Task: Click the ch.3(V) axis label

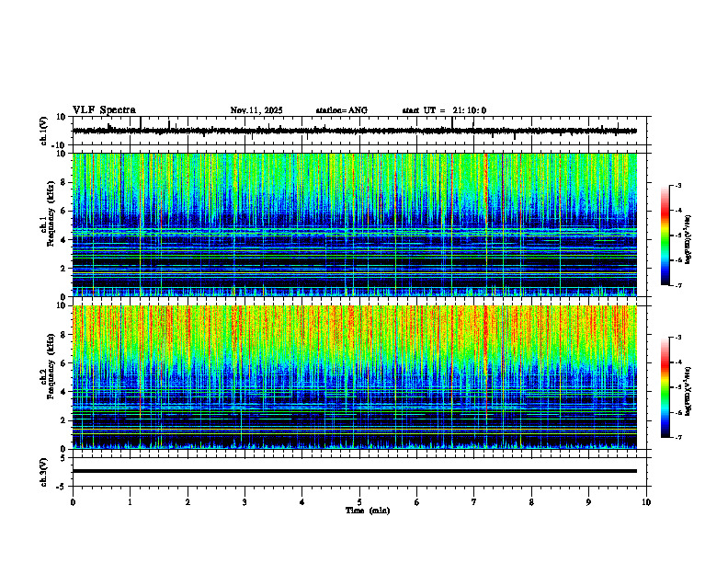Action: (x=44, y=472)
